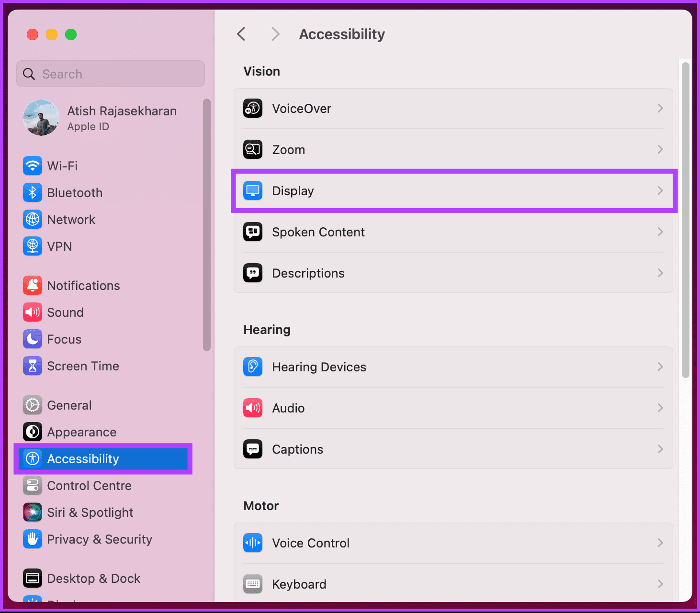This screenshot has width=700, height=613.
Task: Click the Audio row disclosure chevron
Action: pyautogui.click(x=660, y=408)
